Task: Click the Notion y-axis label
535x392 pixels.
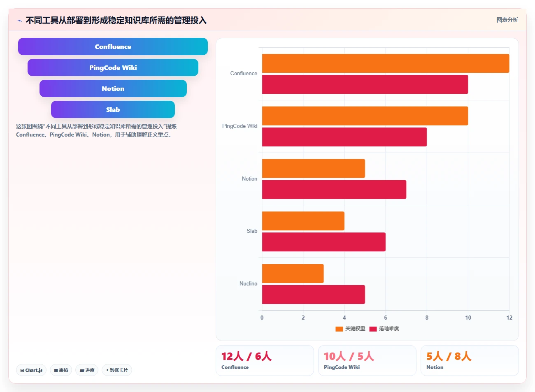Action: [x=249, y=179]
